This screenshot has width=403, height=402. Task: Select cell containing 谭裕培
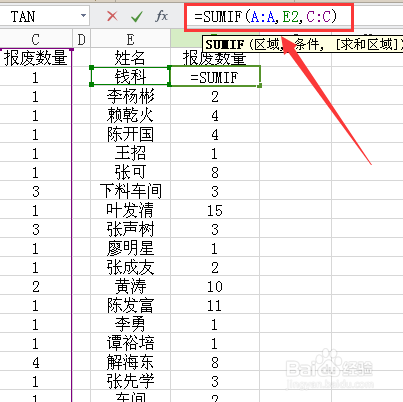130,343
